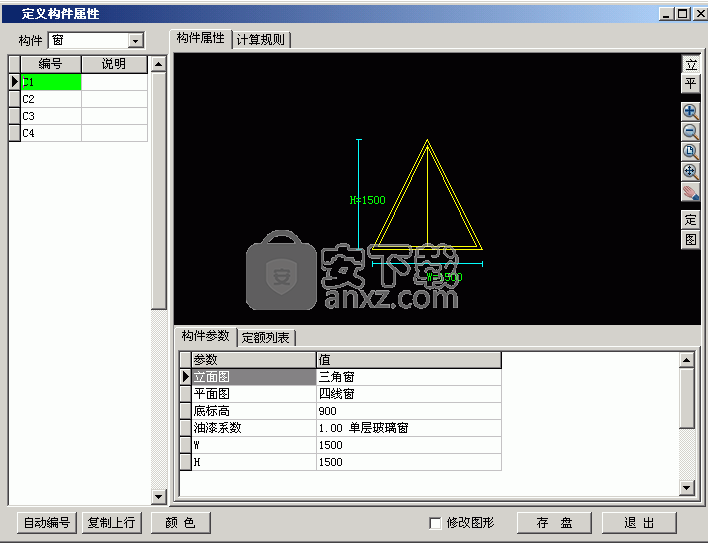
Task: Click the 定 side toolbar icon
Action: click(x=690, y=220)
